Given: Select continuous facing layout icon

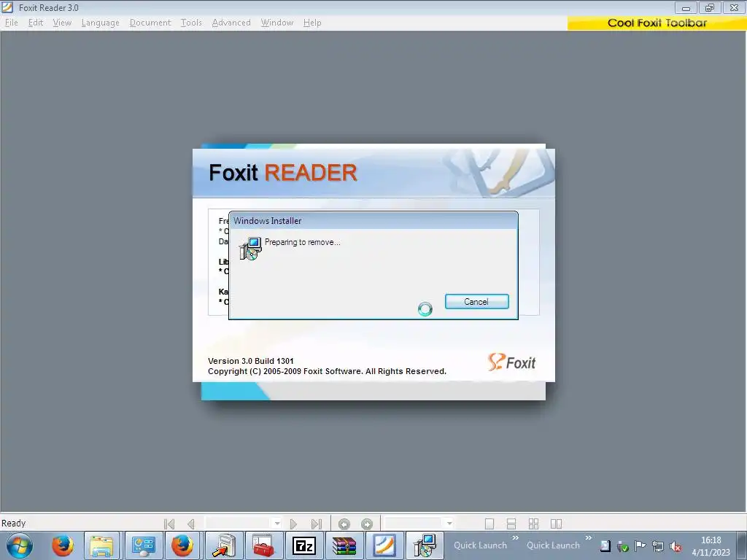Looking at the screenshot, I should pos(533,524).
